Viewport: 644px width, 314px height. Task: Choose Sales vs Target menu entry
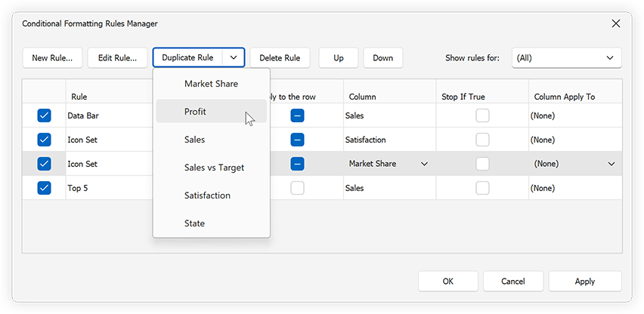pyautogui.click(x=214, y=168)
